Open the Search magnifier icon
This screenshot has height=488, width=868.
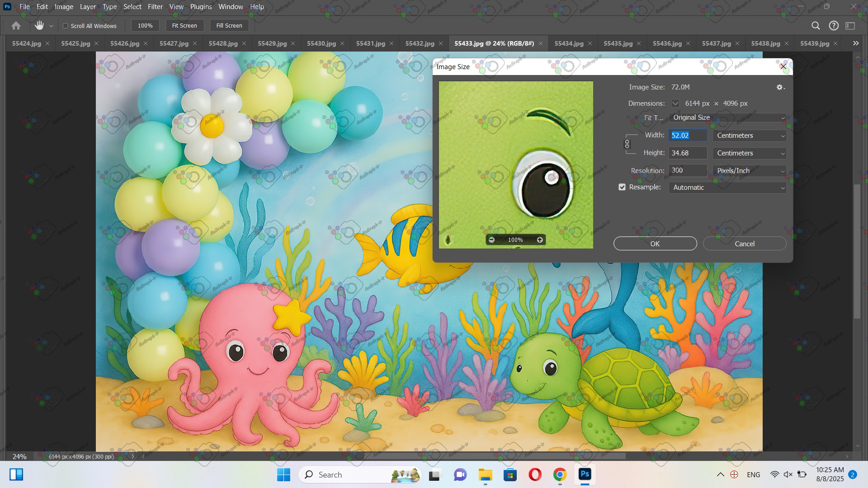[x=816, y=26]
